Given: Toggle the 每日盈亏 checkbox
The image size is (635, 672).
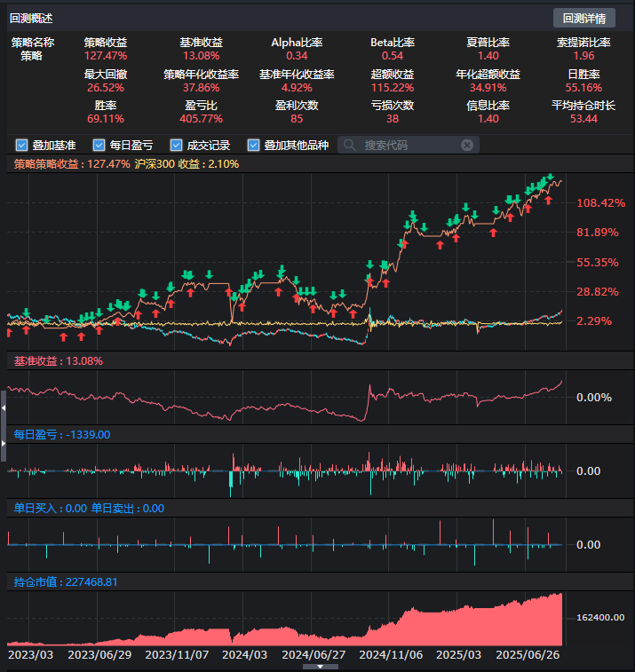Looking at the screenshot, I should (x=99, y=146).
